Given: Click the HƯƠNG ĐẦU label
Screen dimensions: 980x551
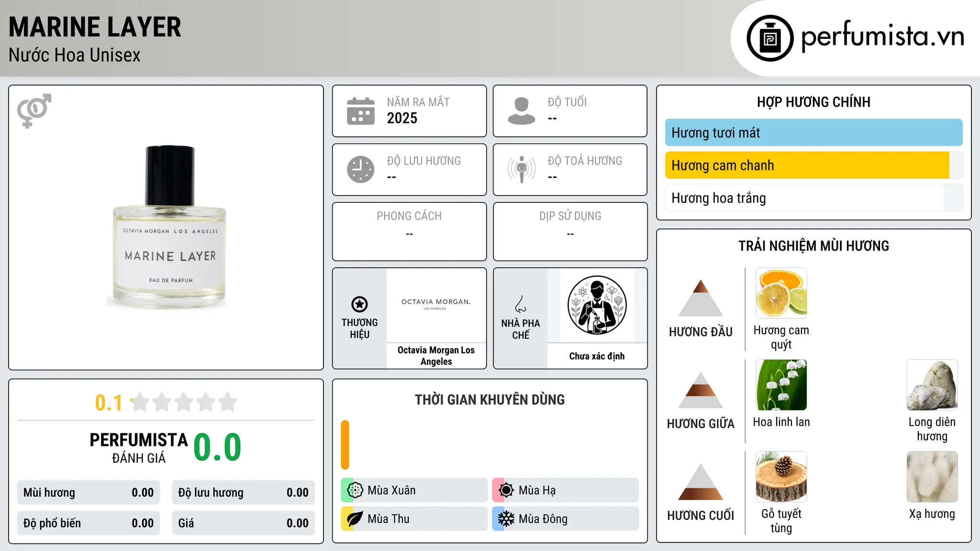Looking at the screenshot, I should pyautogui.click(x=701, y=332).
